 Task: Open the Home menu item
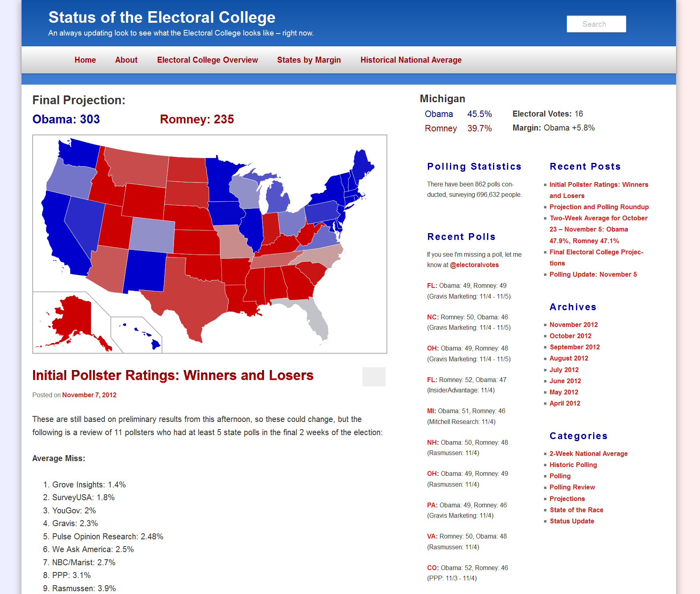[85, 60]
